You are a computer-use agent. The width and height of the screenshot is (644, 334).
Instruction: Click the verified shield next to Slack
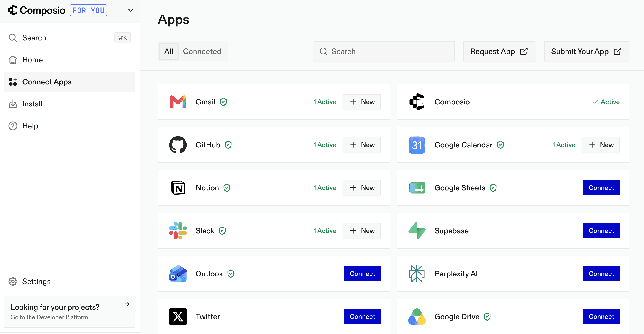[x=222, y=231]
